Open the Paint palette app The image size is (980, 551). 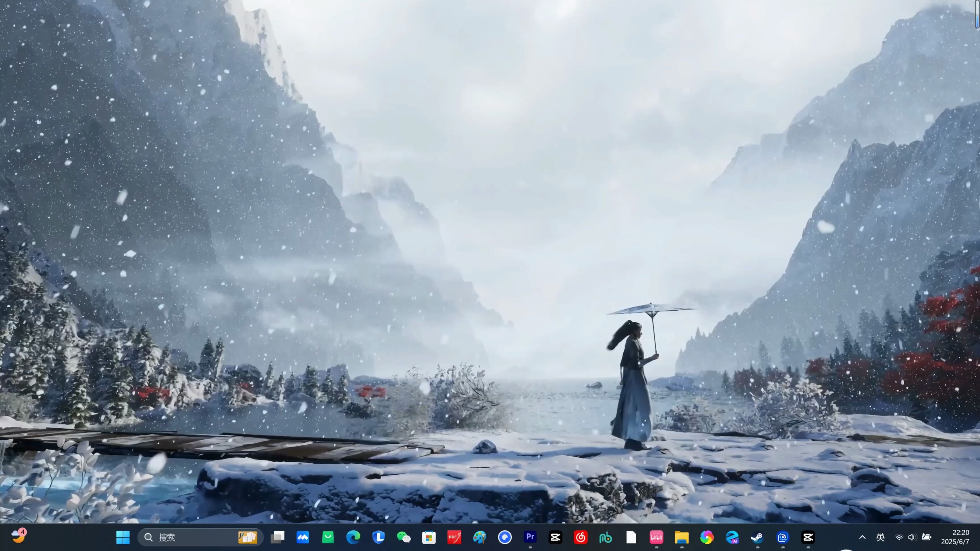click(x=480, y=537)
